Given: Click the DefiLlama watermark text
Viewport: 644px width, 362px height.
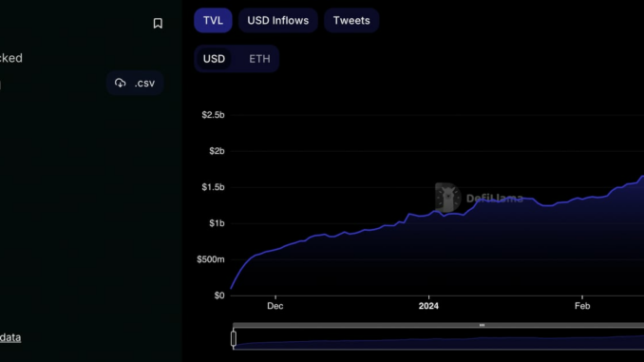Looking at the screenshot, I should click(x=495, y=199).
